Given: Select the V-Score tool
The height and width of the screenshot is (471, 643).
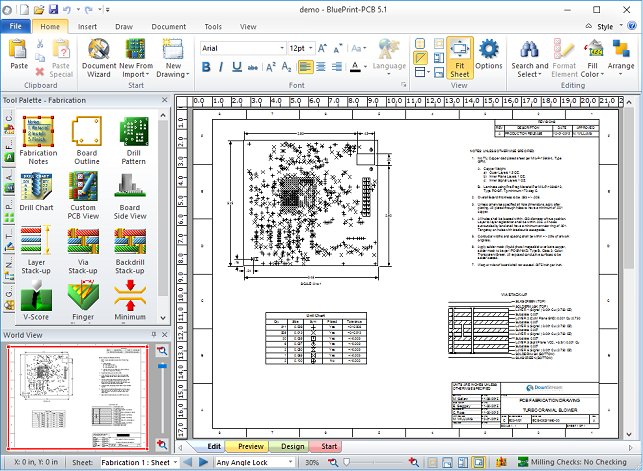Looking at the screenshot, I should 36,300.
